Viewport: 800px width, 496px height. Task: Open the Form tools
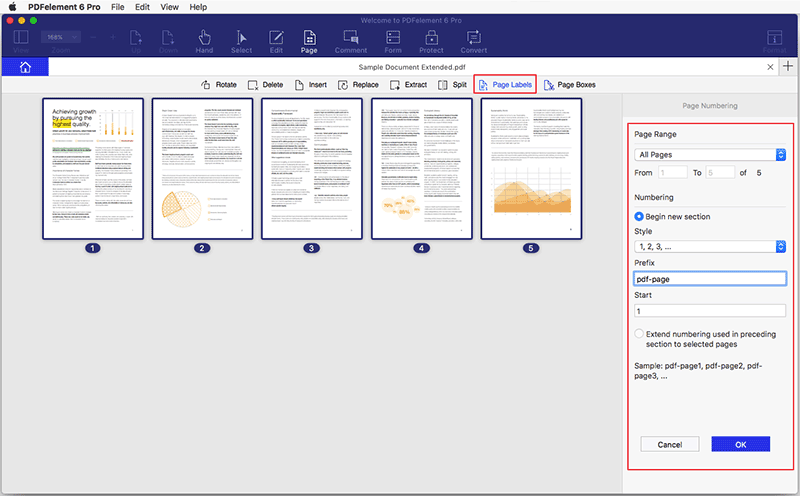pos(393,41)
